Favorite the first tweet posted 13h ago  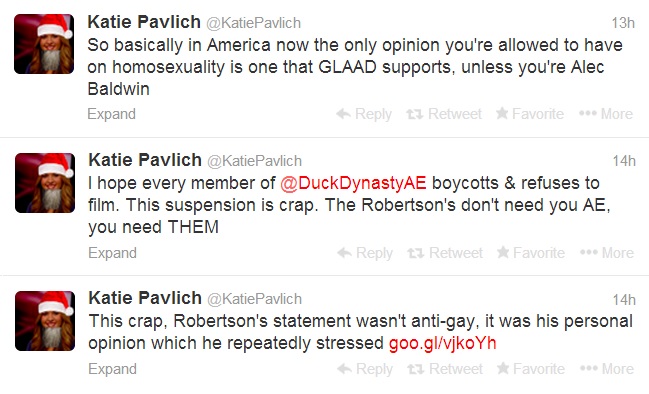point(530,113)
